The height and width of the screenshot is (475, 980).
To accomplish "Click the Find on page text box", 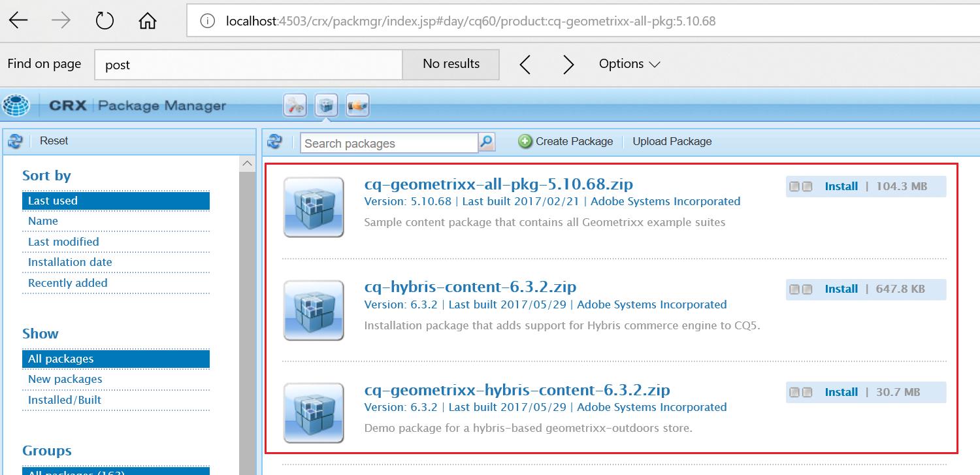I will (x=248, y=65).
